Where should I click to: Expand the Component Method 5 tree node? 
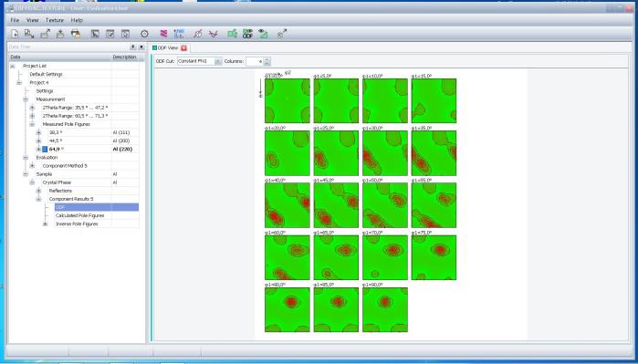[x=32, y=166]
